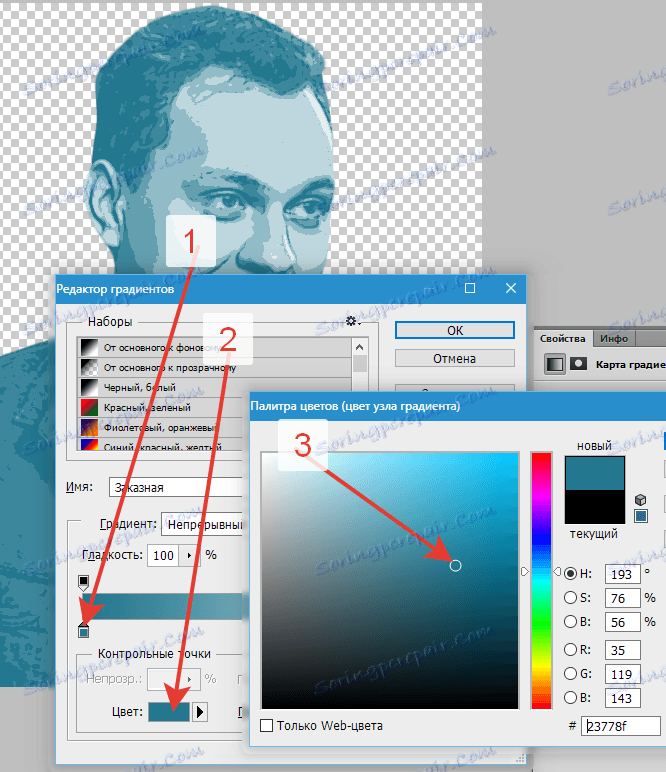Click the out-of-web-colors cube icon

640,500
